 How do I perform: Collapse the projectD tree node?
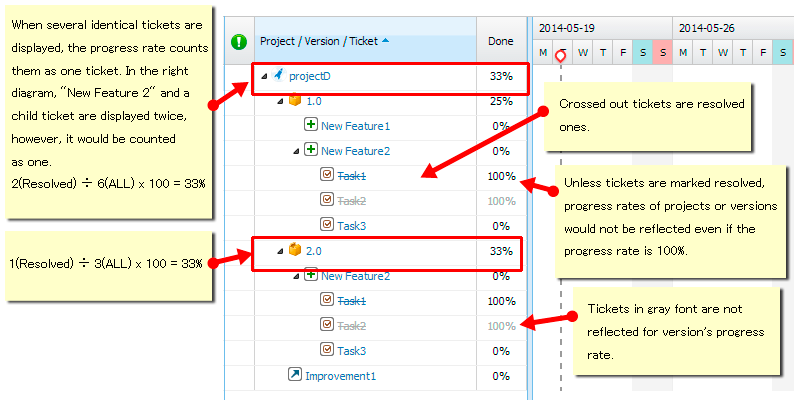(x=264, y=76)
